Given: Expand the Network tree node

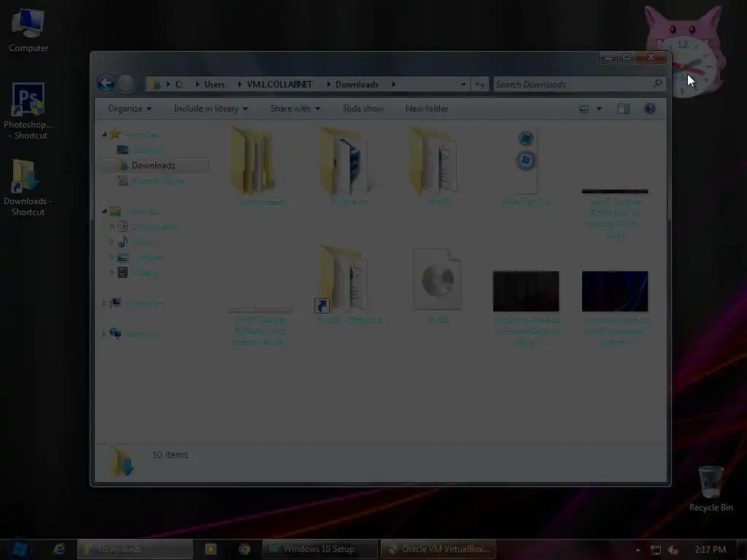Looking at the screenshot, I should (x=104, y=334).
